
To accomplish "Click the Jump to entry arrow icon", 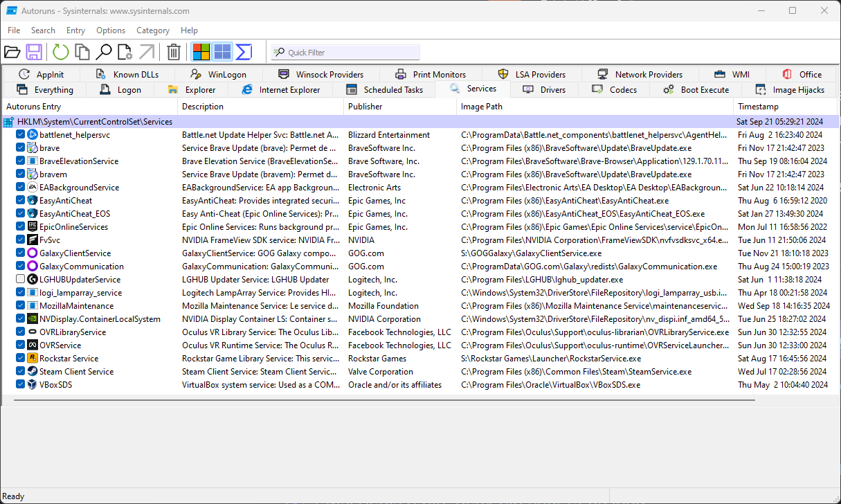I will point(147,52).
